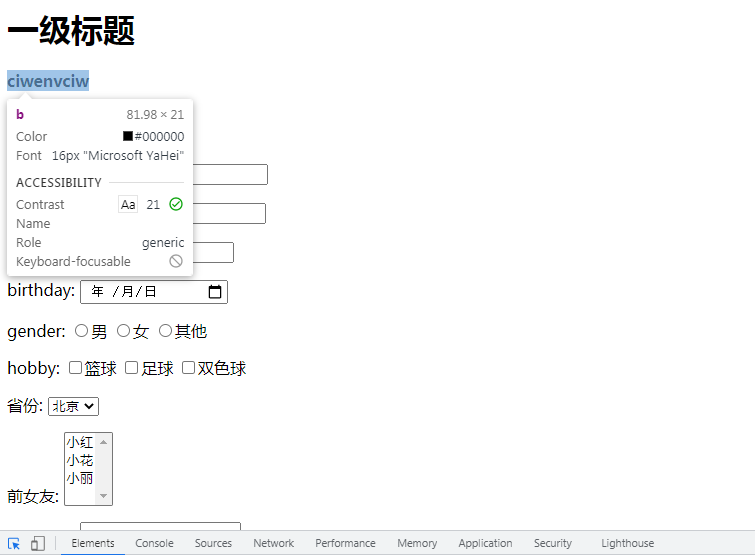
Task: Check the 足球 hobby checkbox
Action: (131, 368)
